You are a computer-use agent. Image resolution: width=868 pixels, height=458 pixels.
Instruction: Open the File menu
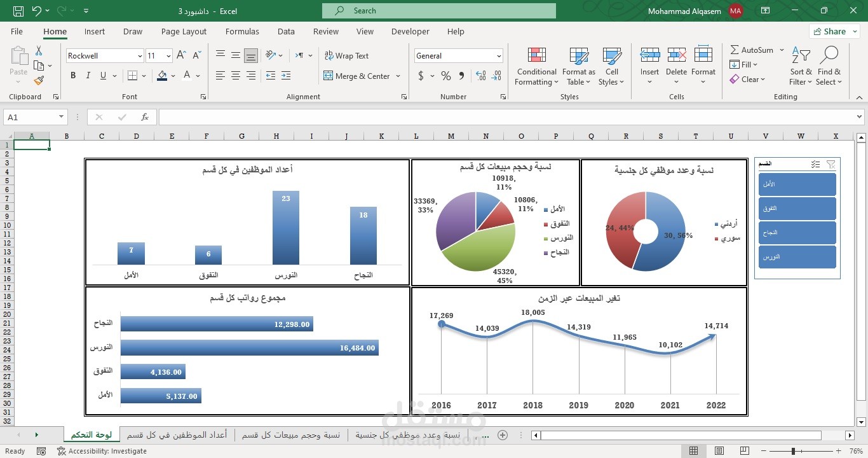pos(17,31)
